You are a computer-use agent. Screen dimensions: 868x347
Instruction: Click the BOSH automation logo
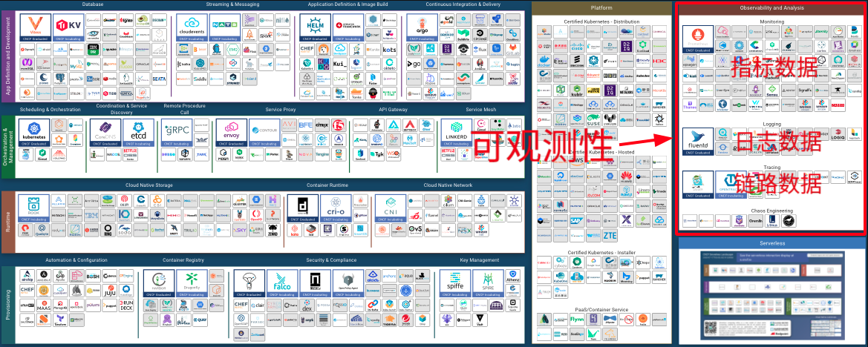pos(93,276)
